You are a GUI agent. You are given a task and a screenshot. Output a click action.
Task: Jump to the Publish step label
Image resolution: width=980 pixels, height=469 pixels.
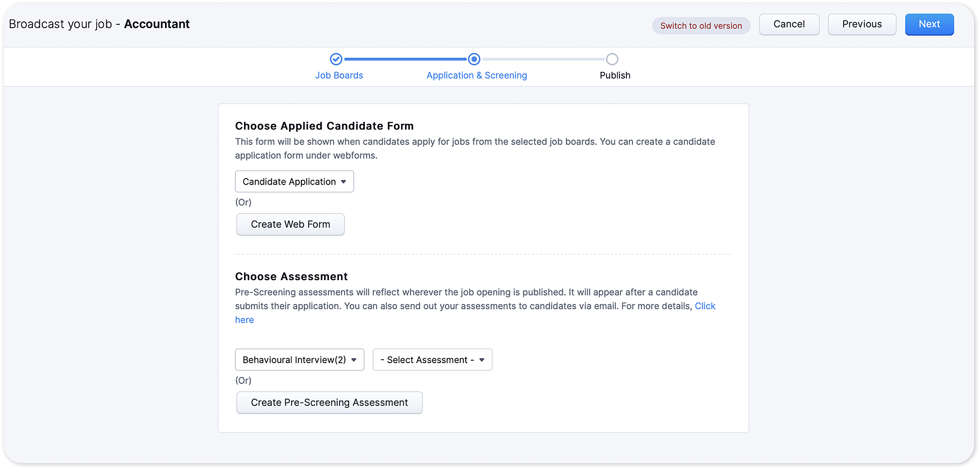[615, 75]
